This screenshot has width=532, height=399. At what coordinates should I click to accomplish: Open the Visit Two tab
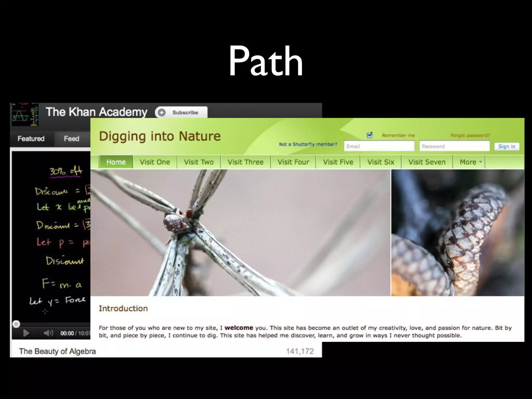tap(199, 162)
